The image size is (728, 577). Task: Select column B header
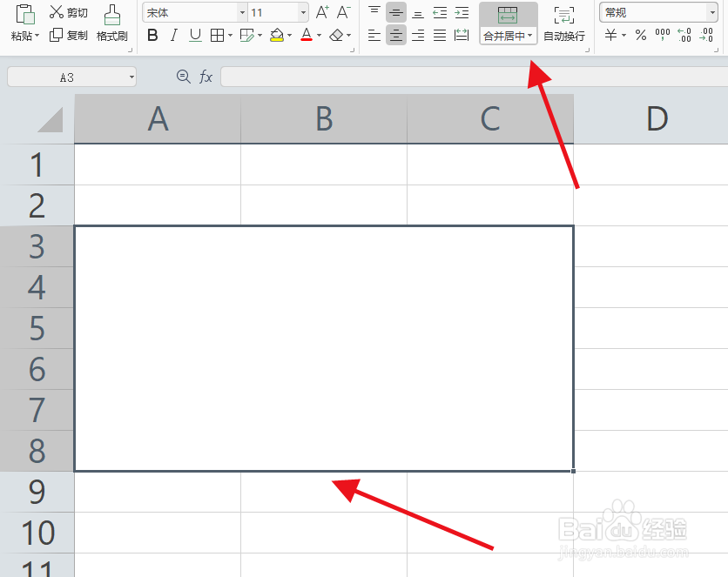tap(324, 118)
